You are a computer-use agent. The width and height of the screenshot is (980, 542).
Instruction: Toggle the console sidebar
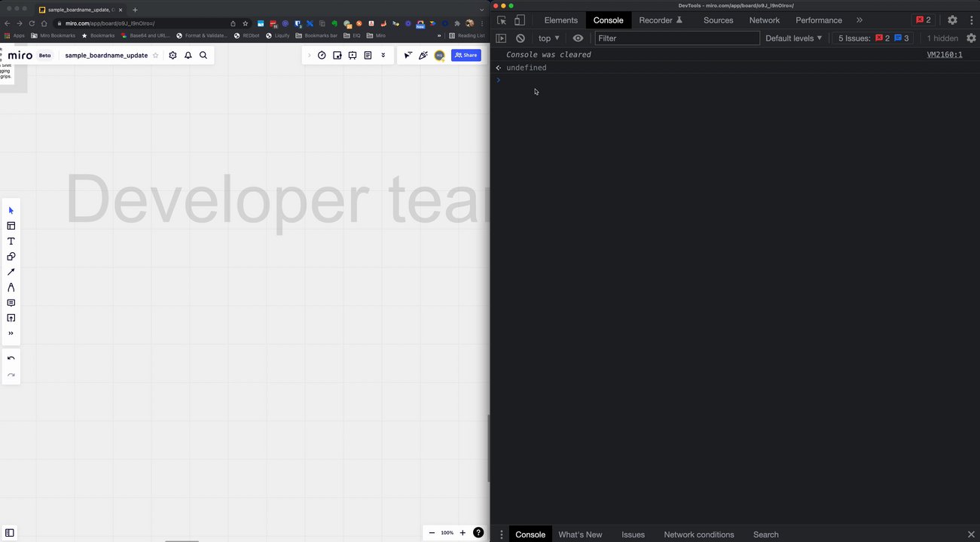(501, 38)
